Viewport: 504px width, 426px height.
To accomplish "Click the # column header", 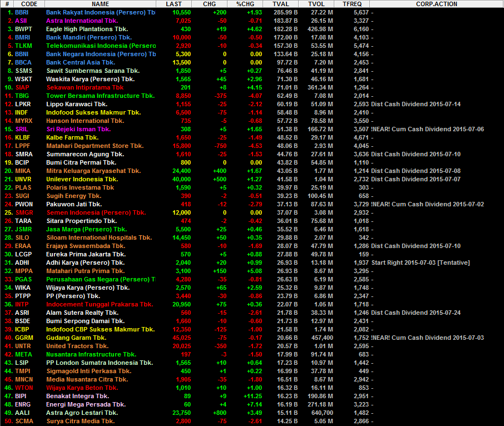I will (7, 4).
